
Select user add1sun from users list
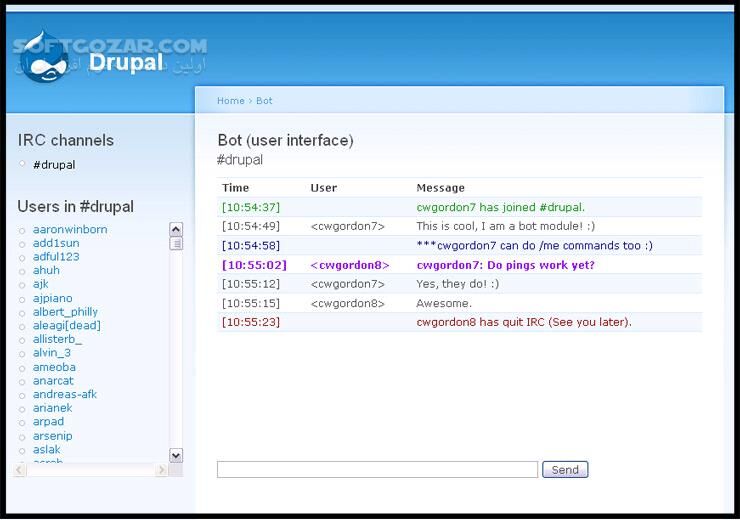56,243
